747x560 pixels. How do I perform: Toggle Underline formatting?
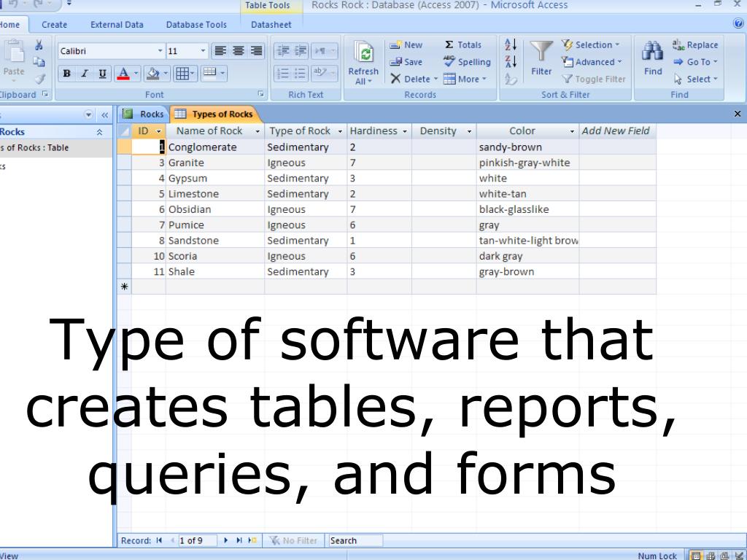click(x=102, y=74)
